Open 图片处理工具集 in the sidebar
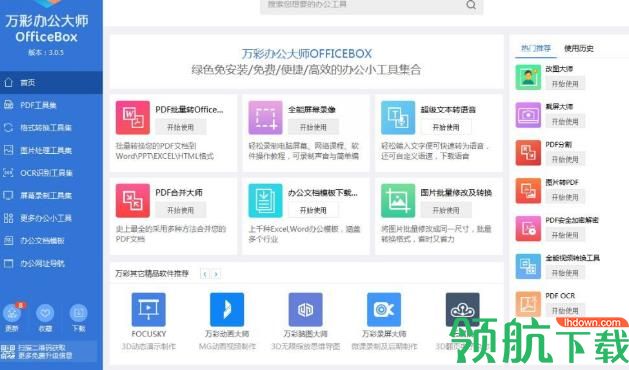Viewport: 629px width, 370px height. (51, 150)
